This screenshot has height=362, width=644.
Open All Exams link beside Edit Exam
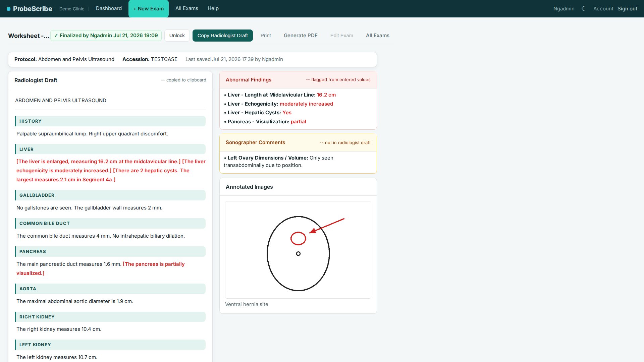[378, 36]
